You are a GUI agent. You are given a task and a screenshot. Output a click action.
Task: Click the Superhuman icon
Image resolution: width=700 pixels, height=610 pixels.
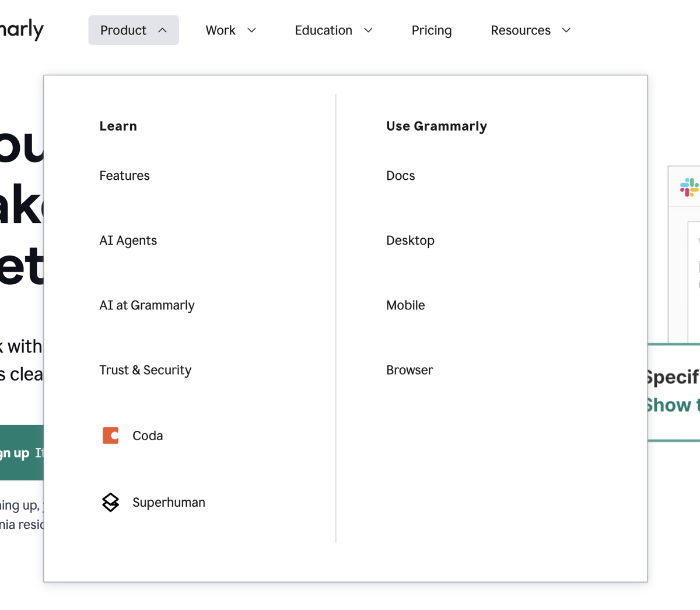tap(110, 502)
